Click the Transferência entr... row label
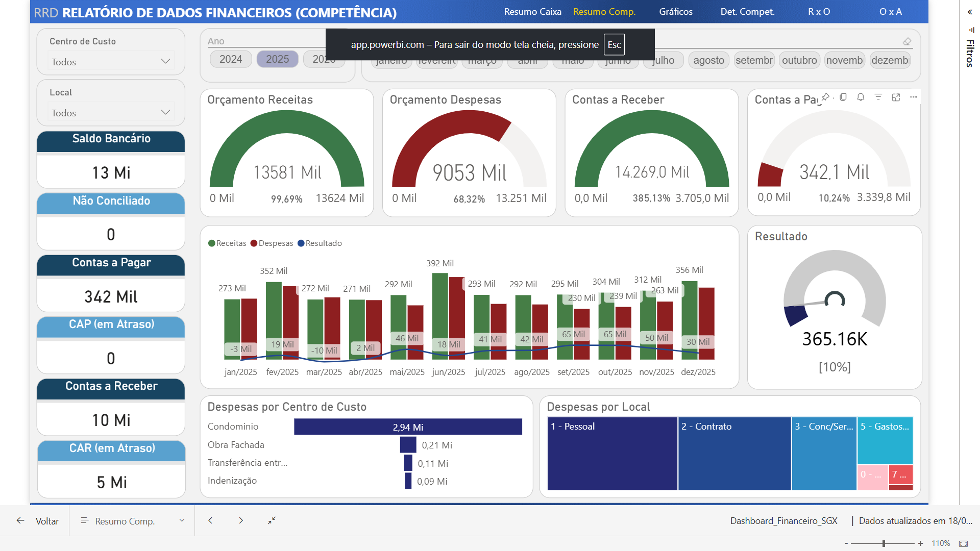 pos(248,463)
